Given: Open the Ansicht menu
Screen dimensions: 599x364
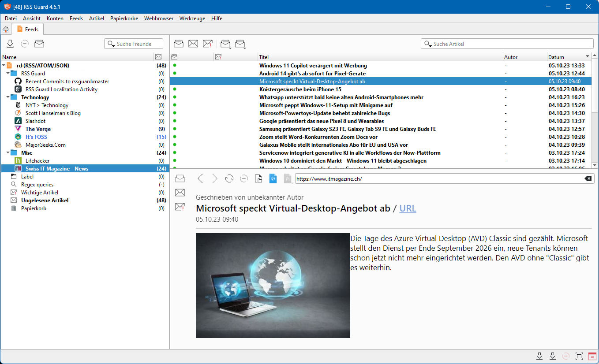Looking at the screenshot, I should click(32, 19).
